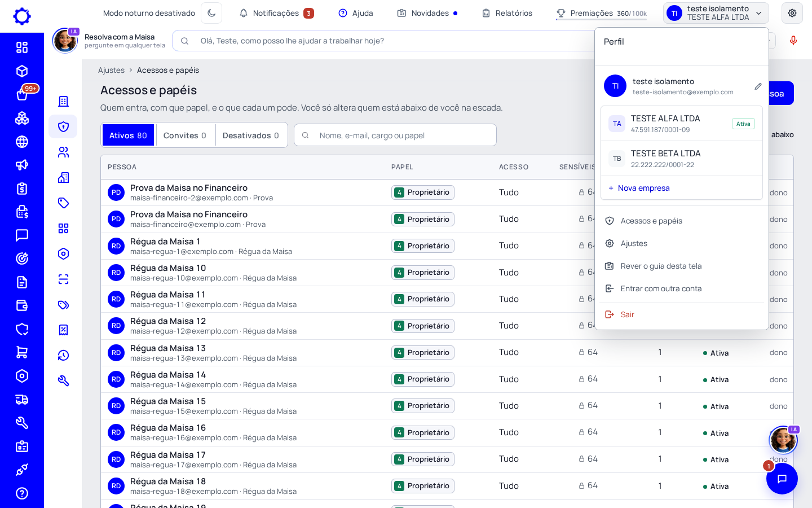The width and height of the screenshot is (812, 508).
Task: Select the TESTE ALFA LTDA company
Action: pos(682,124)
